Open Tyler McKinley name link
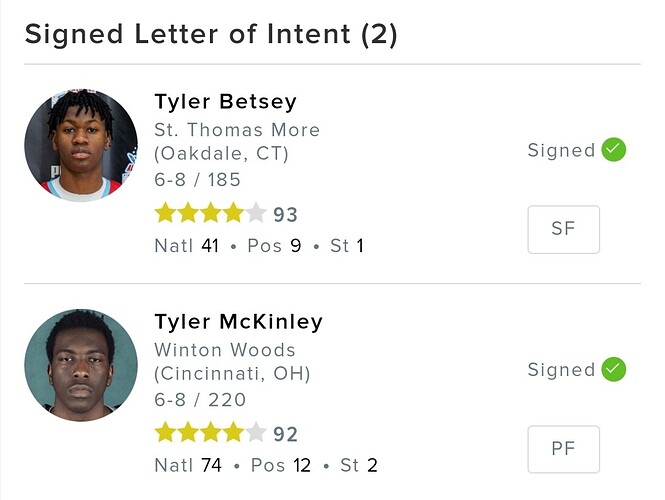 238,322
